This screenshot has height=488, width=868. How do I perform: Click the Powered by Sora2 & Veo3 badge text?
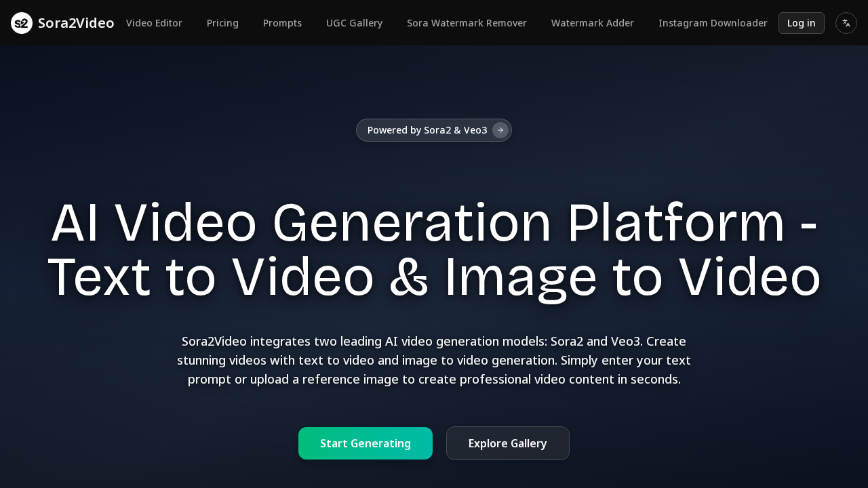point(427,130)
